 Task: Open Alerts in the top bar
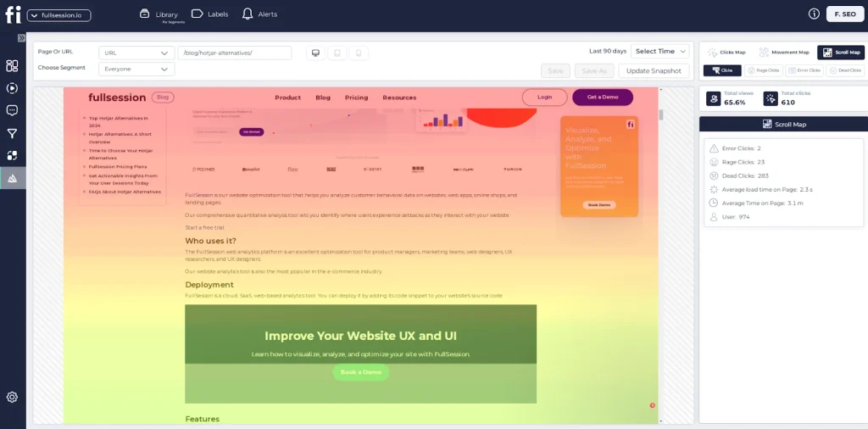point(259,14)
